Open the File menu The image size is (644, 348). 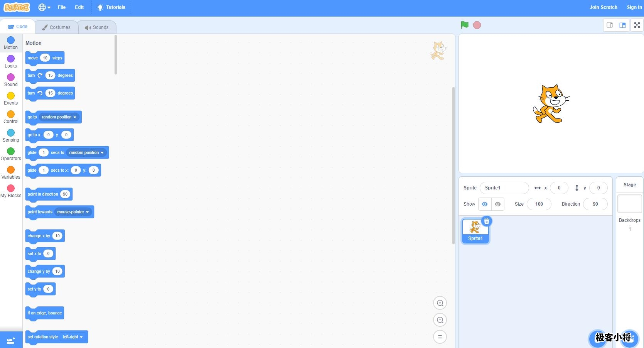pos(62,7)
